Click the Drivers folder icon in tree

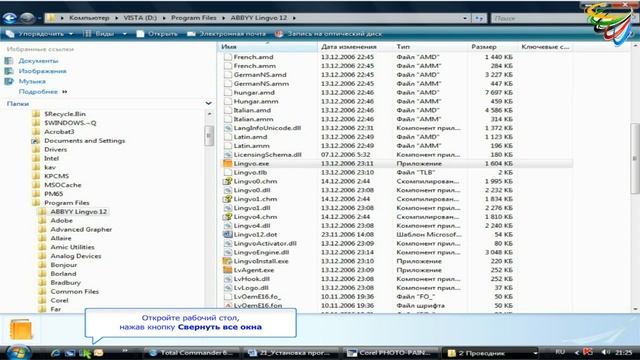tap(36, 149)
